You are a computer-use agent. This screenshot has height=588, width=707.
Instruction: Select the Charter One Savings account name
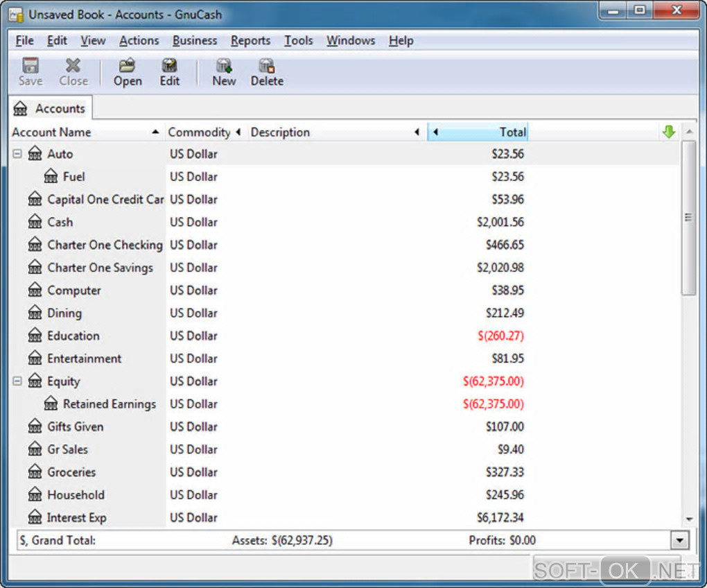[x=100, y=268]
